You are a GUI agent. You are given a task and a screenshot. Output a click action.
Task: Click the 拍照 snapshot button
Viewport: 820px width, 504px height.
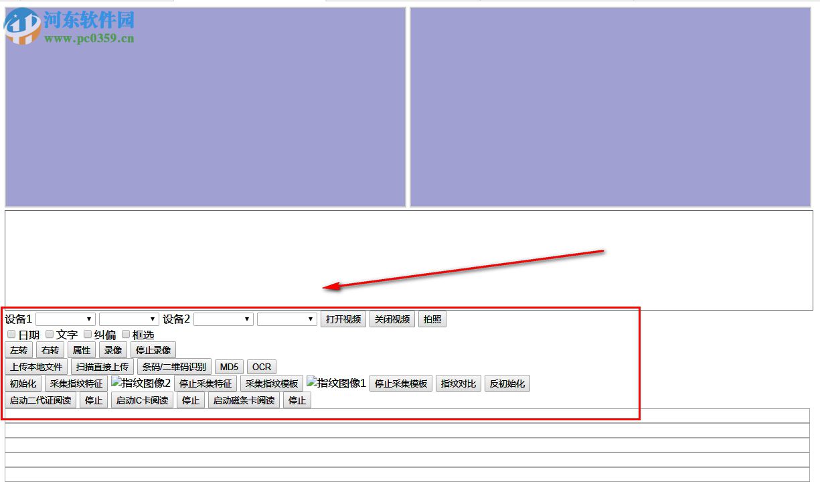[x=432, y=319]
